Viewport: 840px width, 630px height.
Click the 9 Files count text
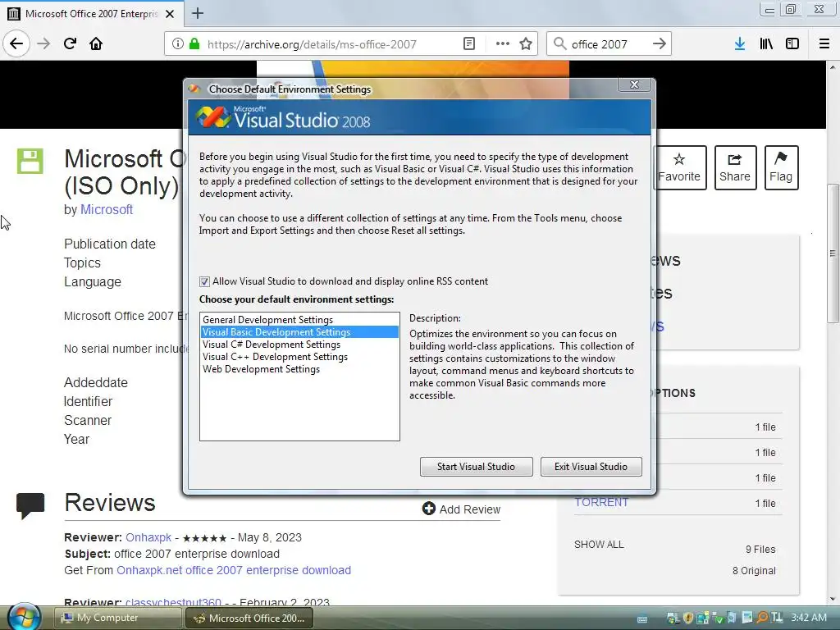tap(760, 549)
